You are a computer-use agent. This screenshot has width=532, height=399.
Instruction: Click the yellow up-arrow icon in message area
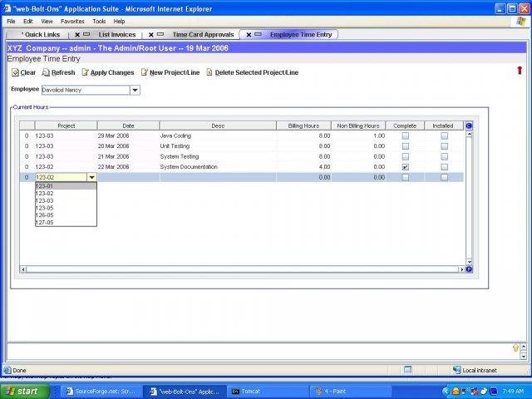coord(515,347)
